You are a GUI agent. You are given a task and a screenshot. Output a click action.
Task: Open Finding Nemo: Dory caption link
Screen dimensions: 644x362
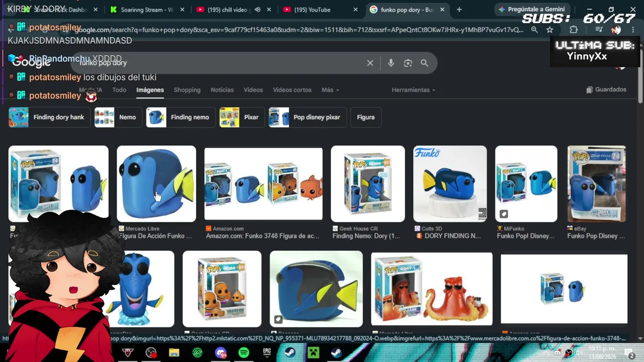tap(366, 236)
